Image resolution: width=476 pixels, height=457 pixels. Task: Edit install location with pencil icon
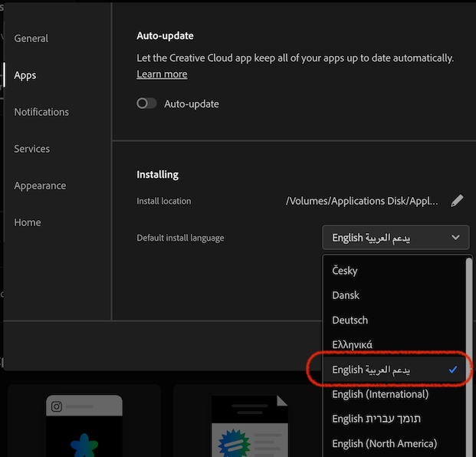coord(457,201)
